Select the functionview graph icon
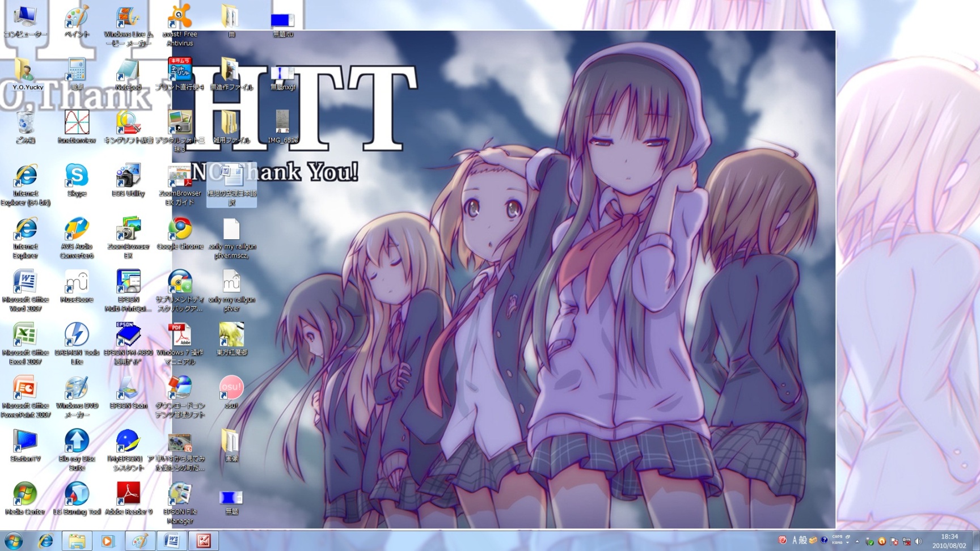Viewport: 980px width, 551px height. click(77, 128)
